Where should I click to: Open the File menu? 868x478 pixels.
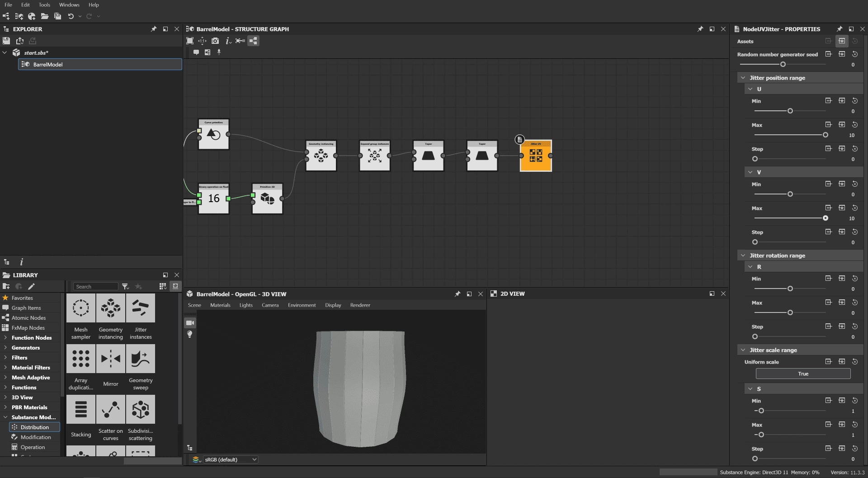pos(8,5)
